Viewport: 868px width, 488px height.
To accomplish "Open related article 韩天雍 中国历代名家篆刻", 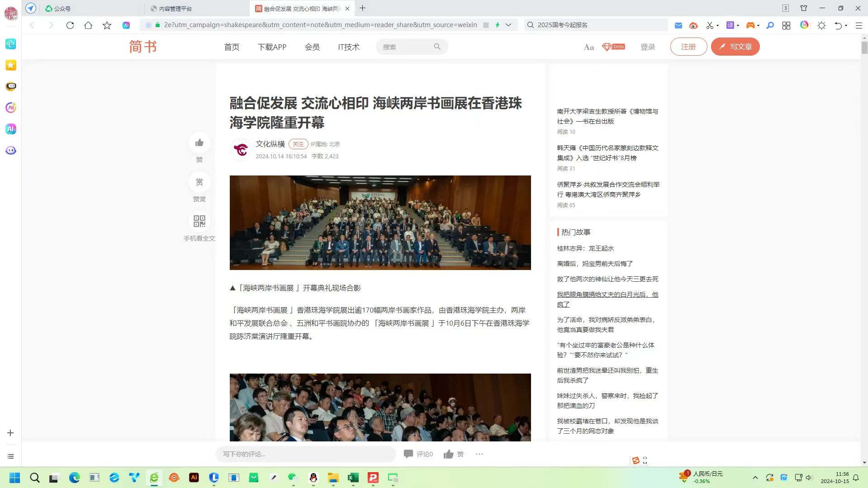I will point(607,153).
